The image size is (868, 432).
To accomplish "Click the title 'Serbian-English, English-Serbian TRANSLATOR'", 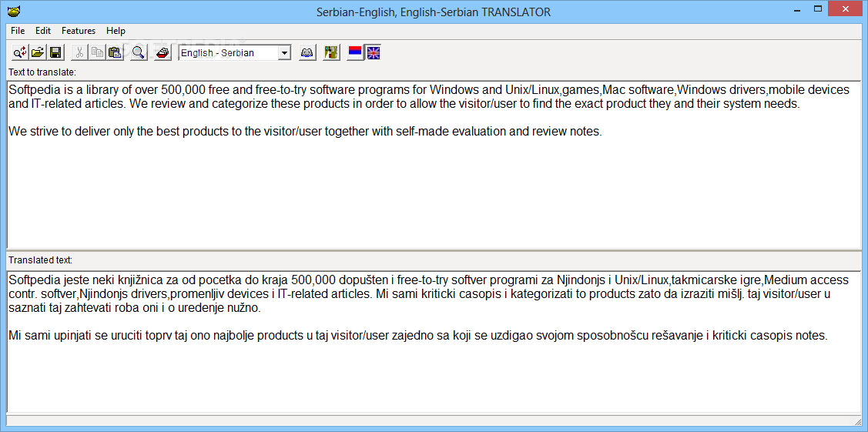I will click(x=434, y=12).
